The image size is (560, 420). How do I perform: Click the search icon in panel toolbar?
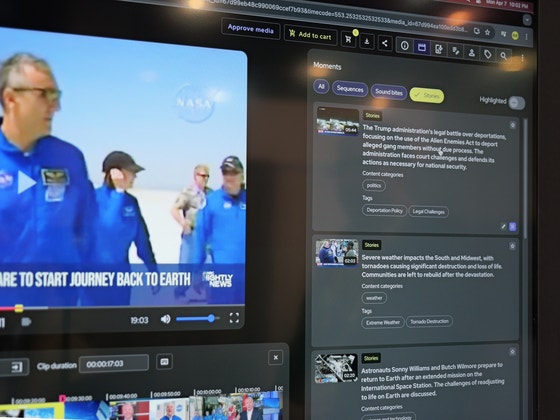[x=504, y=56]
